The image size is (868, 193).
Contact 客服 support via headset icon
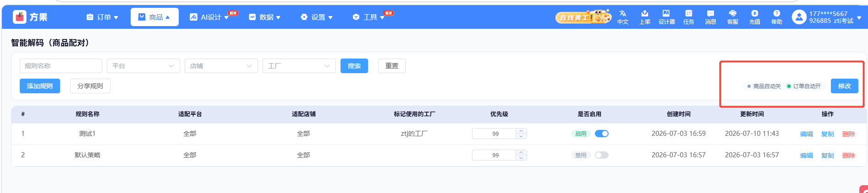(732, 14)
